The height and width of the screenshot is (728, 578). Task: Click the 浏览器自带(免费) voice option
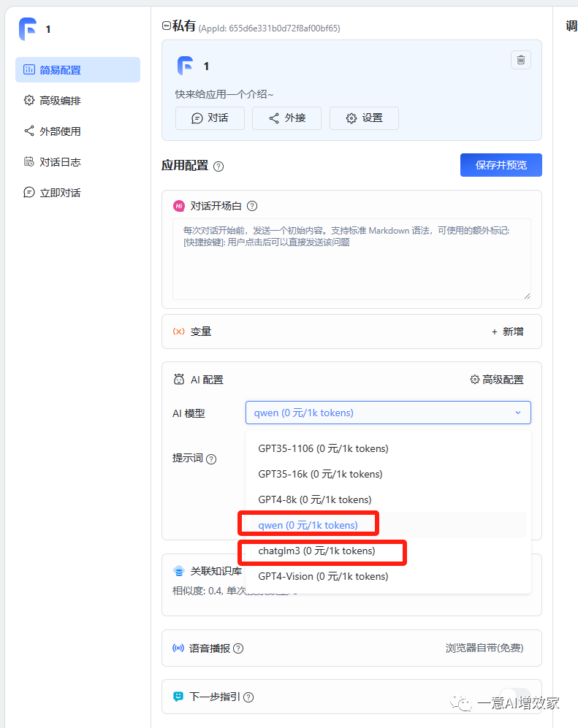(x=484, y=648)
